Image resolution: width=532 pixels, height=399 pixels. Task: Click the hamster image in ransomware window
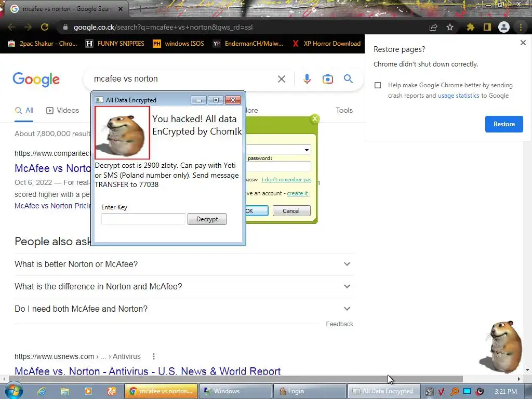click(122, 132)
